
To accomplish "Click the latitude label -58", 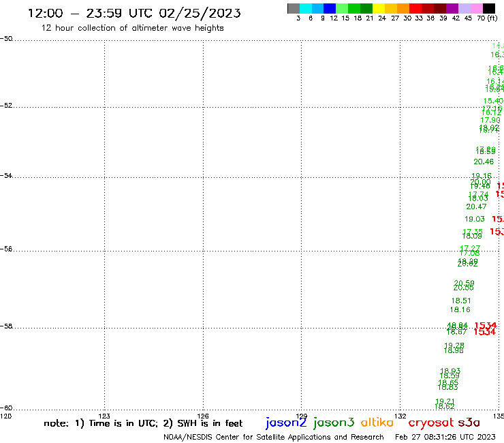I will coord(6,326).
